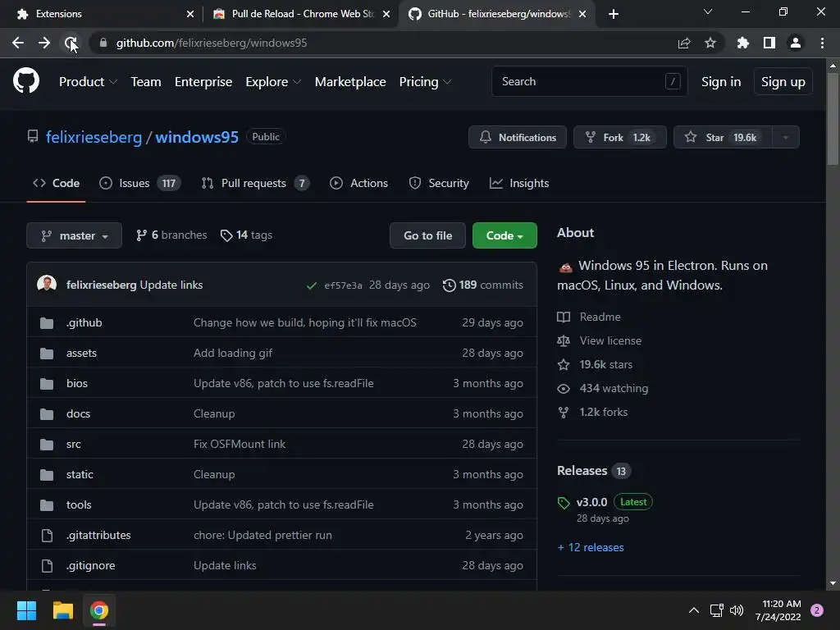Open the Security tab
840x630 pixels.
439,183
